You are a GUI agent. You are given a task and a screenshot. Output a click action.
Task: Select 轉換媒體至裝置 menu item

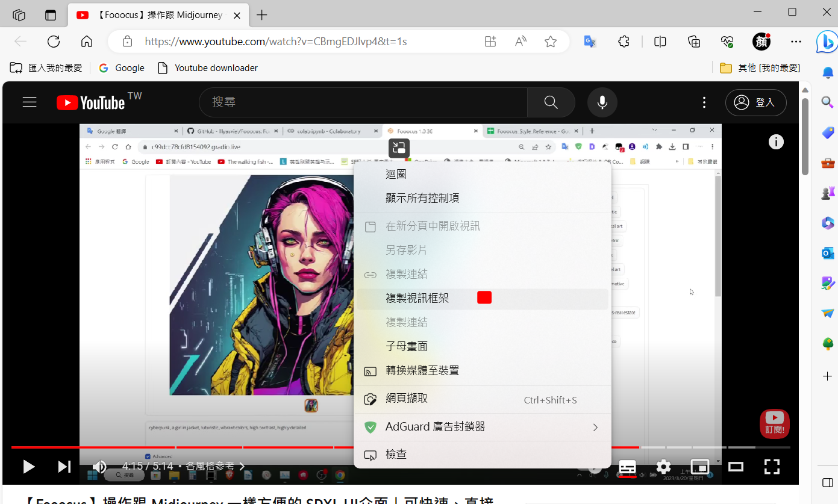tap(483, 370)
